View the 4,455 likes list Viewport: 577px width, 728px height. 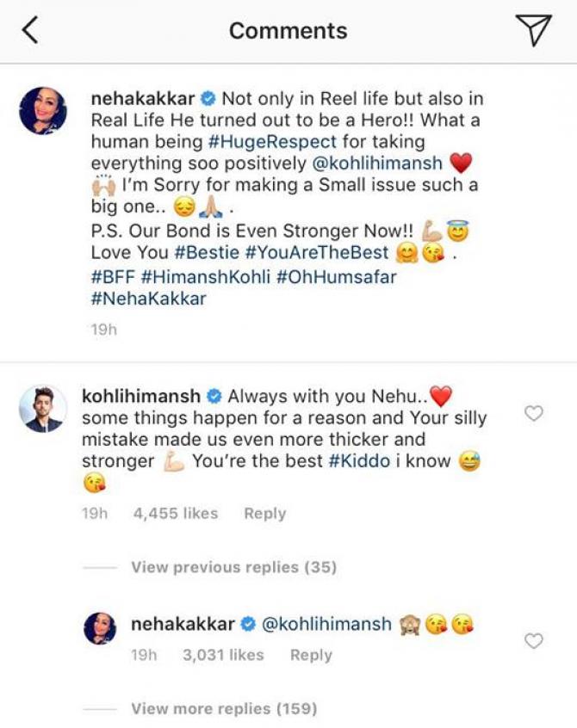[x=176, y=514]
